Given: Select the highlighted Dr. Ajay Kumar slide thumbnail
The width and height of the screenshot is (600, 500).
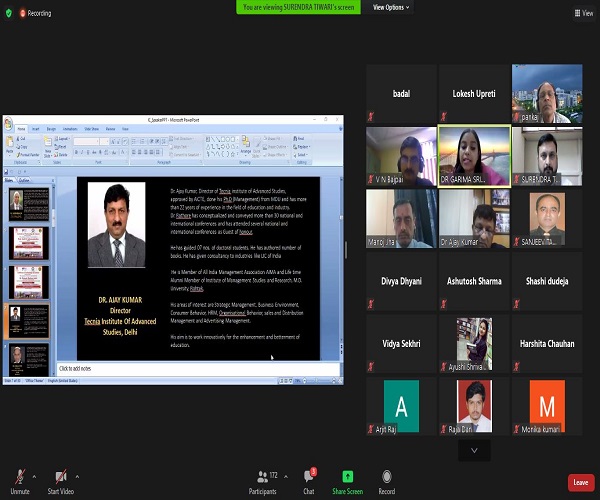Looking at the screenshot, I should click(x=29, y=321).
